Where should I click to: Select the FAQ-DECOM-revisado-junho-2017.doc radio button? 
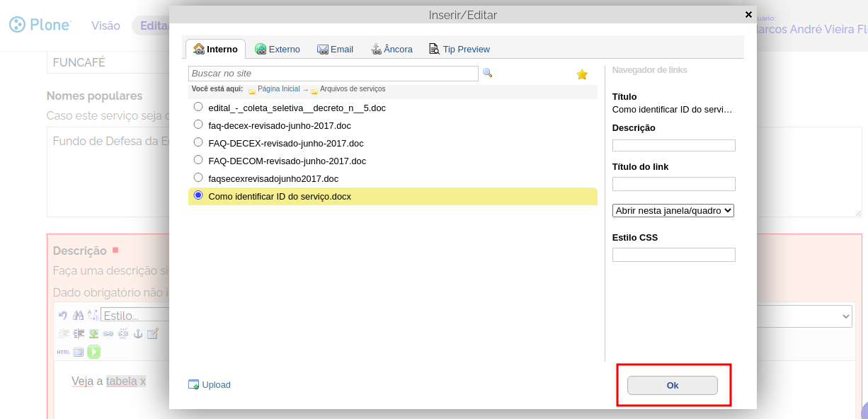pos(198,160)
